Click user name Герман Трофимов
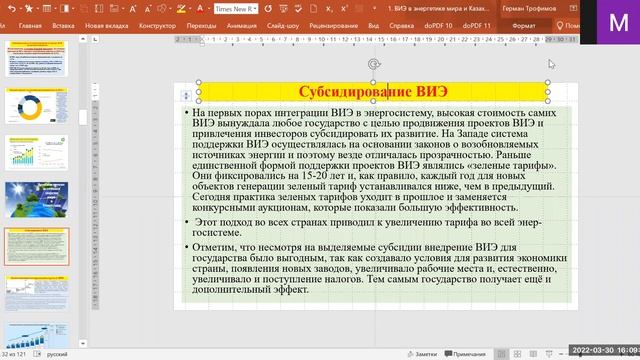Screen dimensions: 640x360 (x=529, y=9)
